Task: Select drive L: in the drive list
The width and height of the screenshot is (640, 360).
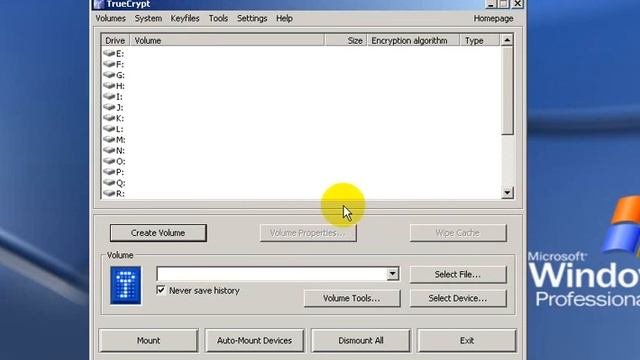Action: click(113, 129)
